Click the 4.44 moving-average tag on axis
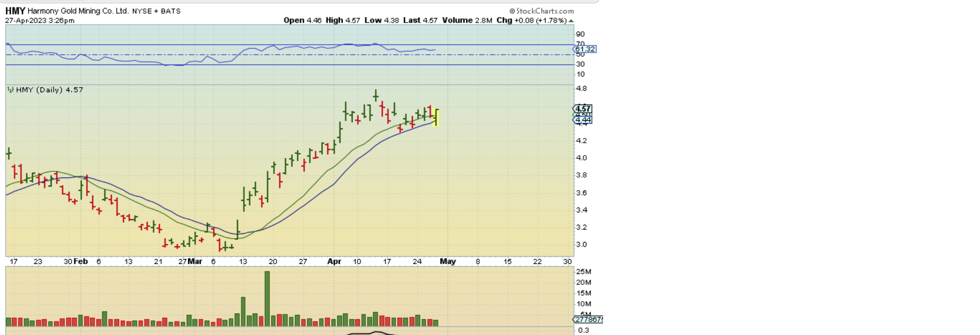 (582, 119)
